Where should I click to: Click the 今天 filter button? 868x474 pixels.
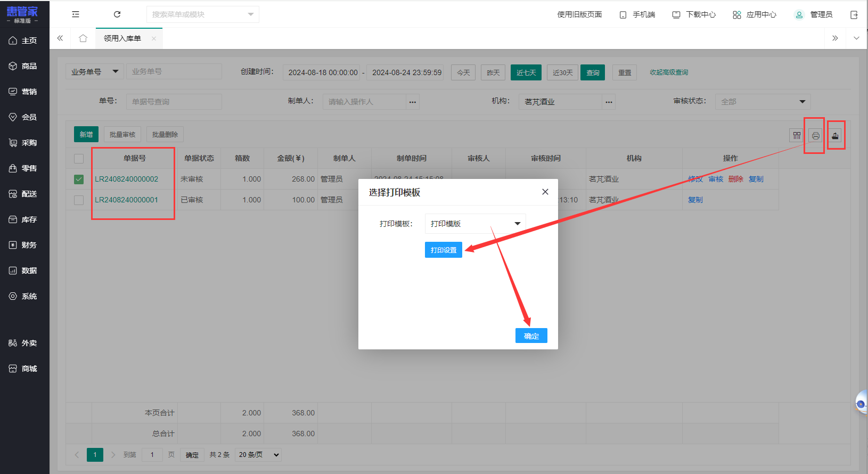(x=463, y=72)
